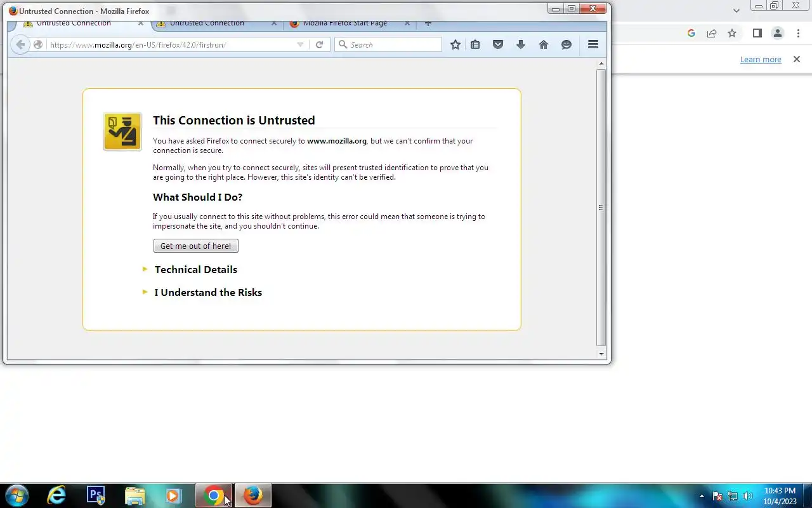This screenshot has height=508, width=812.
Task: Open the Firefox hamburger menu
Action: pyautogui.click(x=593, y=44)
